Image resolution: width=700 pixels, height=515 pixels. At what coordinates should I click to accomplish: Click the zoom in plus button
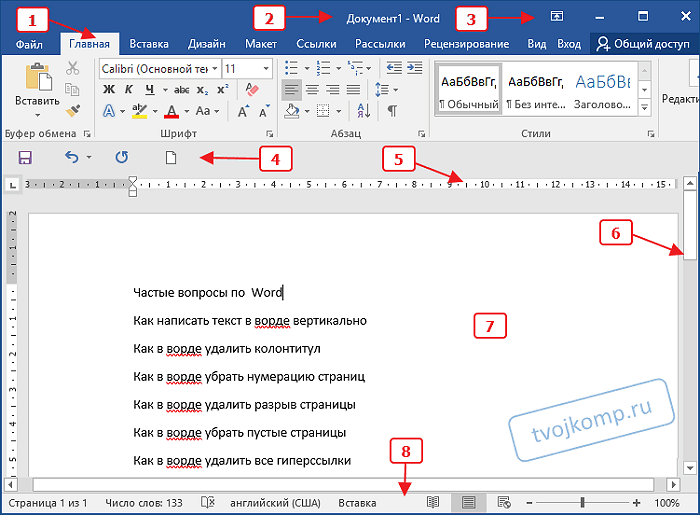point(637,503)
